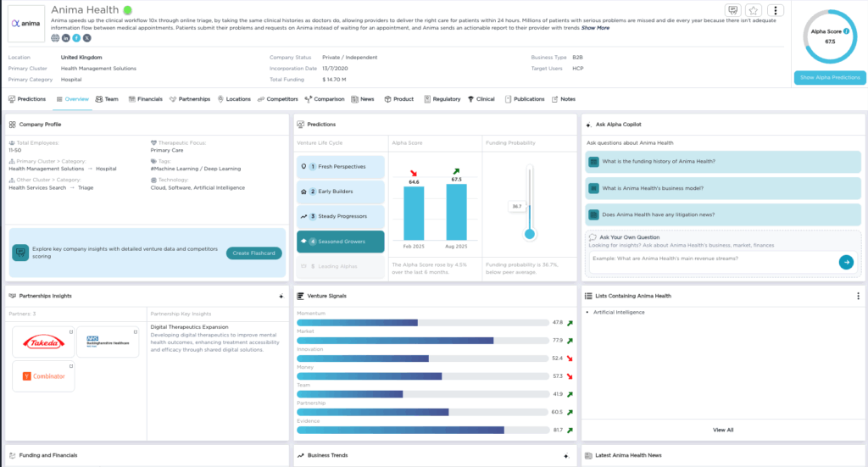Switch to the Competitors tab
The width and height of the screenshot is (868, 467).
click(278, 99)
